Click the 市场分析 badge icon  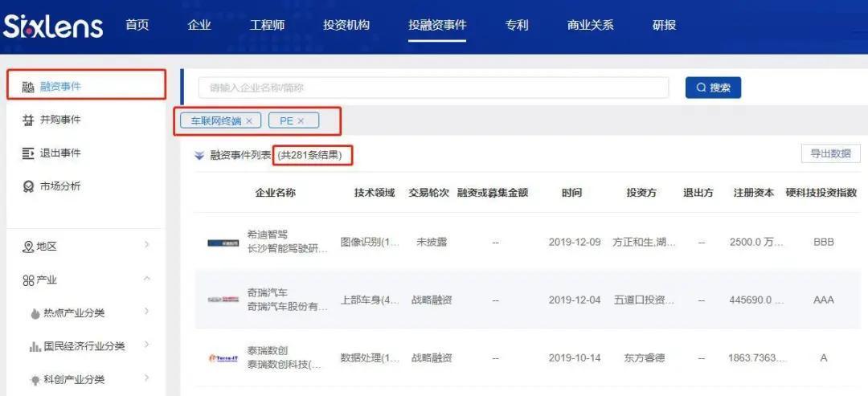[28, 187]
